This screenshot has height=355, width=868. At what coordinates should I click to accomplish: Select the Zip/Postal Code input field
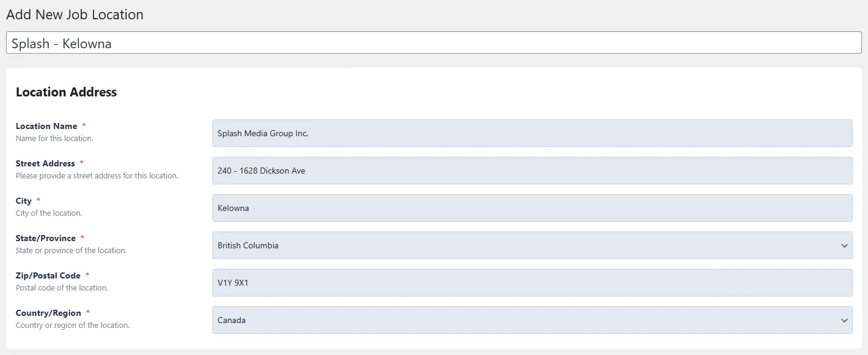tap(532, 283)
